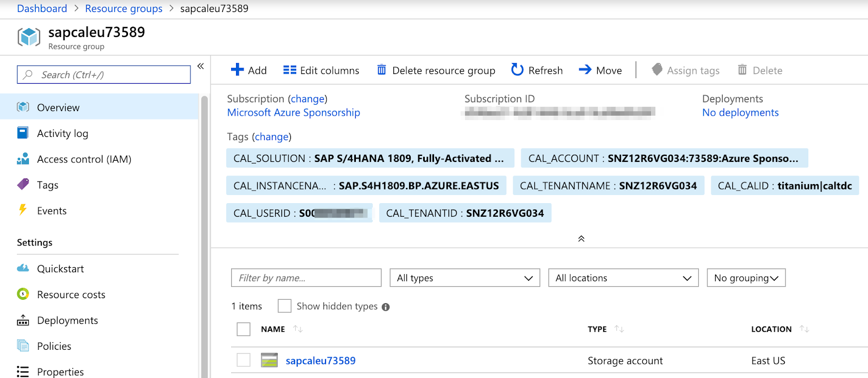Enable the Show hidden types checkbox
Screen dimensions: 868x378
(x=284, y=306)
